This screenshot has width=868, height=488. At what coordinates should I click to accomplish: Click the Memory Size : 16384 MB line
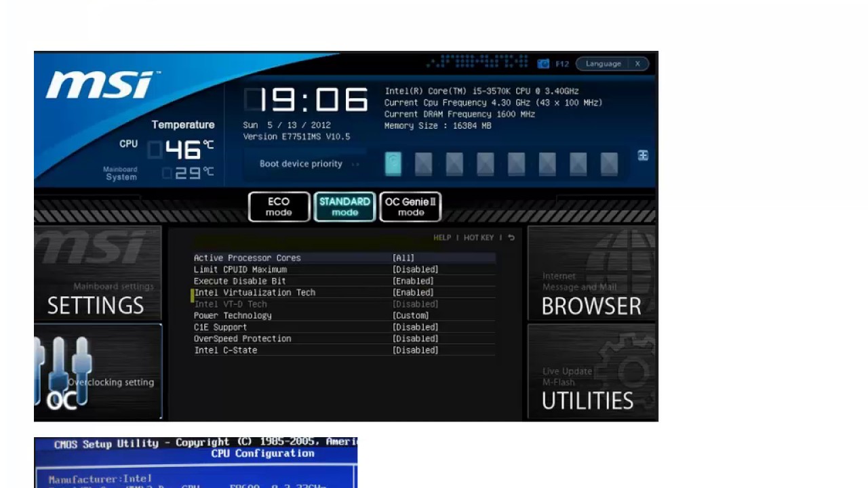click(437, 126)
